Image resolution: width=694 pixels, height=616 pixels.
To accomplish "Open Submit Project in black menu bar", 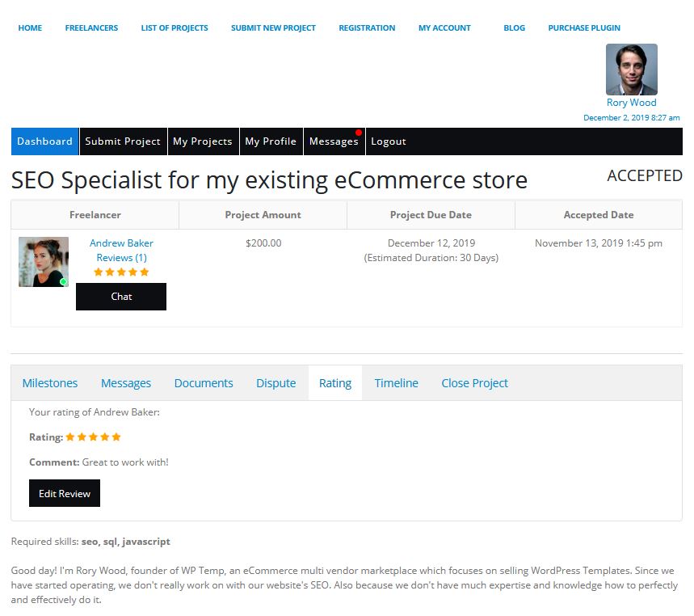I will [123, 141].
